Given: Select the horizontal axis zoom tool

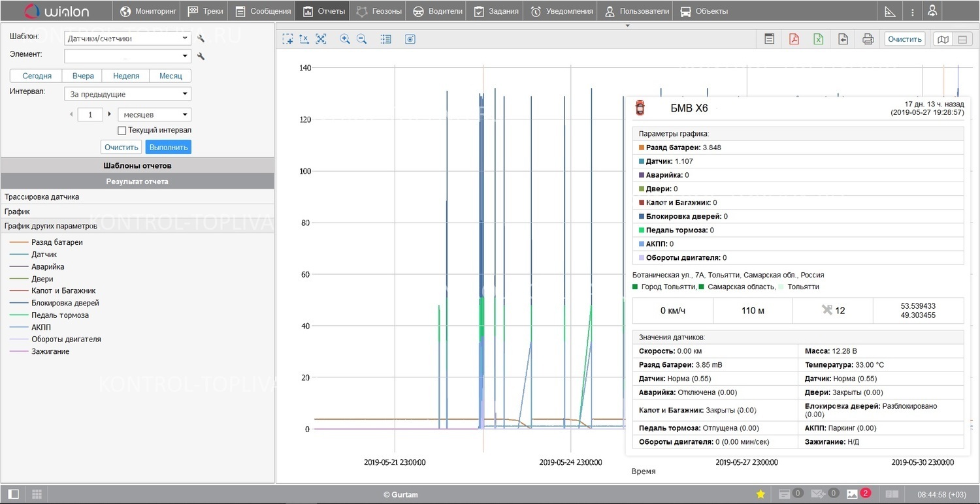Looking at the screenshot, I should (x=304, y=39).
